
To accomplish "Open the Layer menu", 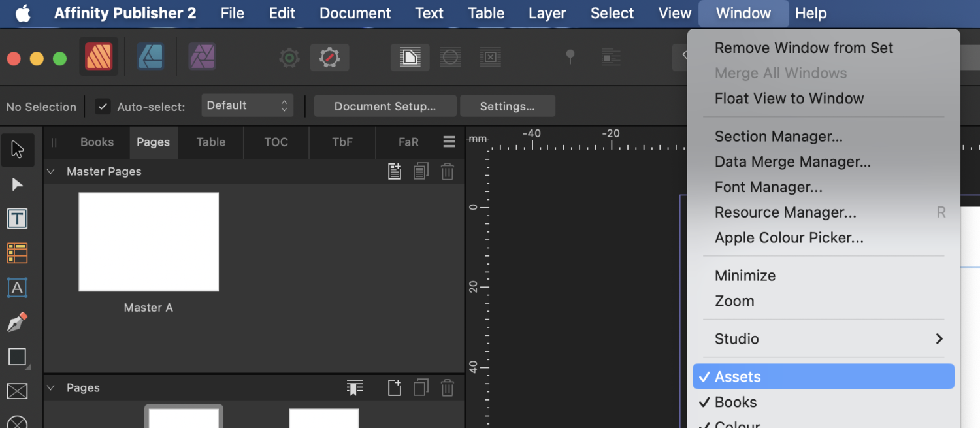I will [547, 13].
